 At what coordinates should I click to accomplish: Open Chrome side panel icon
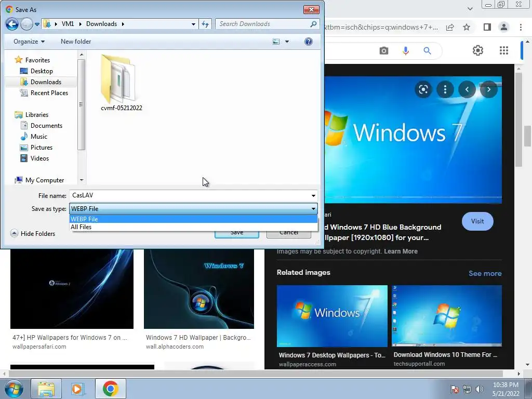point(487,27)
